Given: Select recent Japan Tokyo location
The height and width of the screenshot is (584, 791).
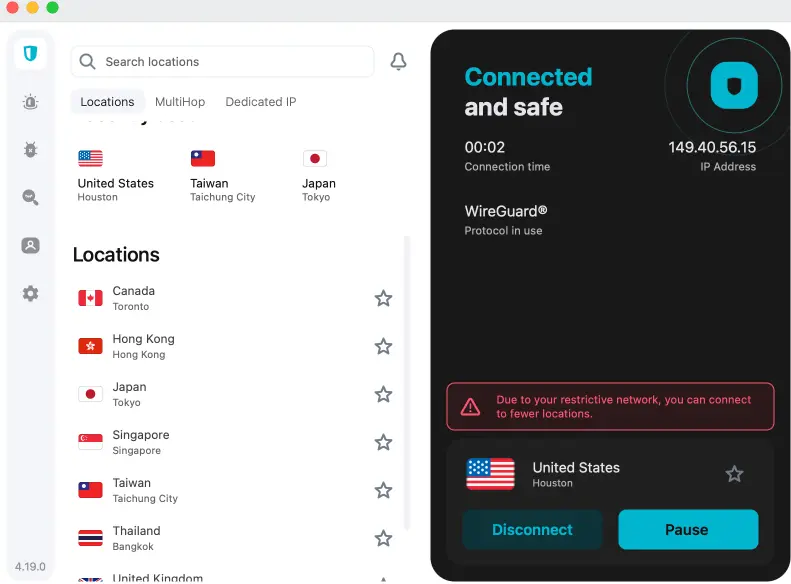Looking at the screenshot, I should point(319,176).
